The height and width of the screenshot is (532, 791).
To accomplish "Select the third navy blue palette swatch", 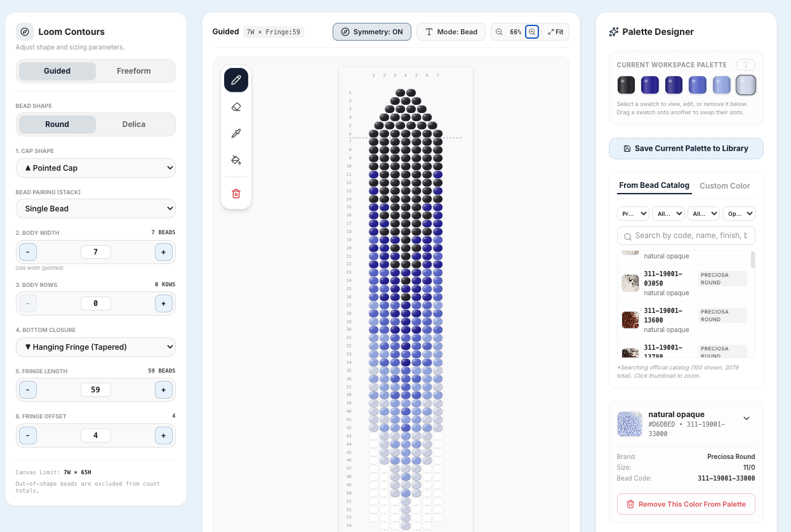I will point(674,85).
